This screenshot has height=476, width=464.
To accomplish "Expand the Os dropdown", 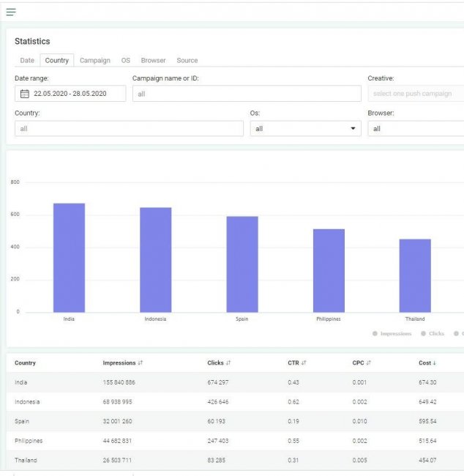I will pyautogui.click(x=305, y=129).
